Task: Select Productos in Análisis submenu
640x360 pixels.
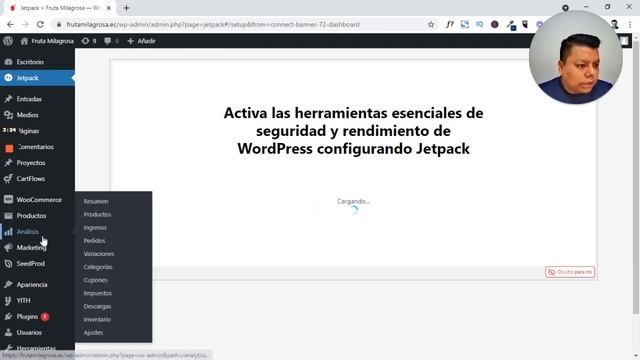Action: (x=97, y=215)
